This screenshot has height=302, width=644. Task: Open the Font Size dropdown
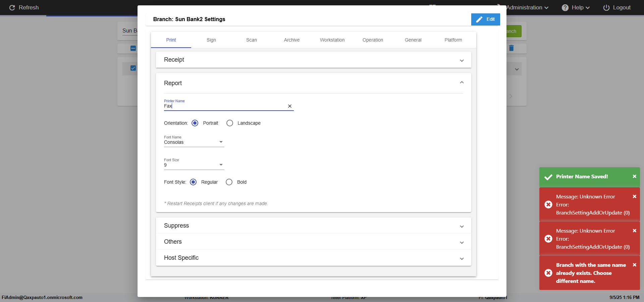click(x=194, y=165)
